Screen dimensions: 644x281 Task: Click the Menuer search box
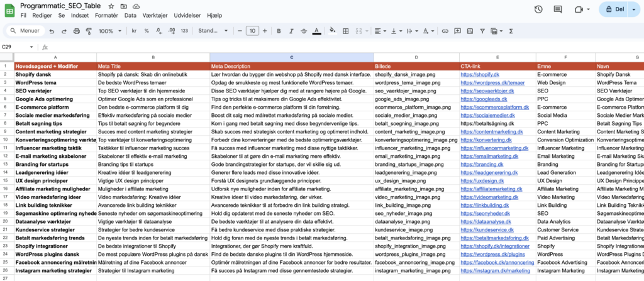(x=25, y=31)
